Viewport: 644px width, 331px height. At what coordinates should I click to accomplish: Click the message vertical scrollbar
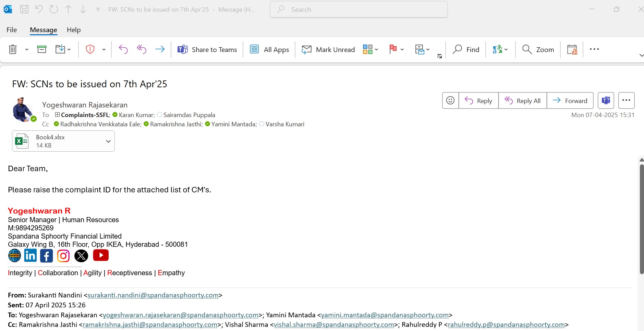[641, 219]
